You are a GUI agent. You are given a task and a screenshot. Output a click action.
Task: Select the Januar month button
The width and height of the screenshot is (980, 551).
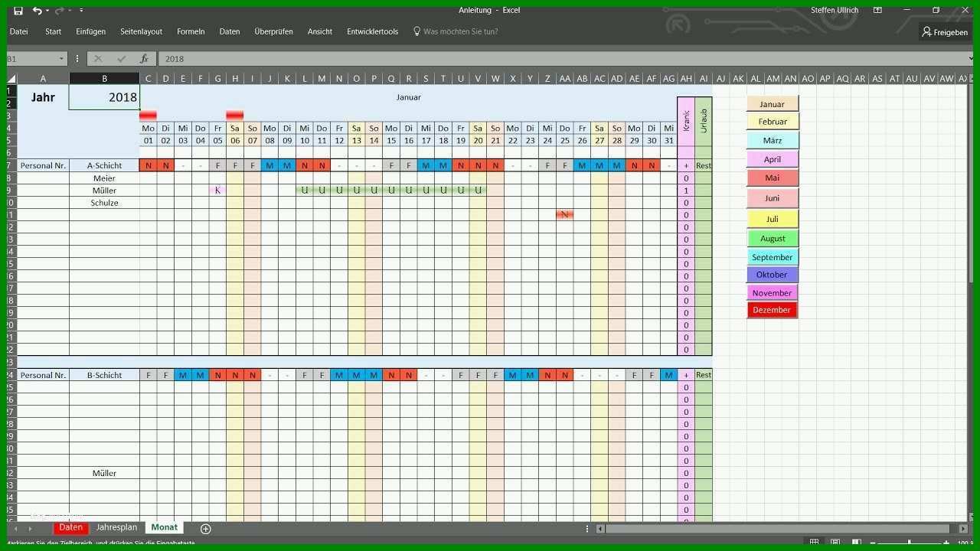tap(772, 104)
